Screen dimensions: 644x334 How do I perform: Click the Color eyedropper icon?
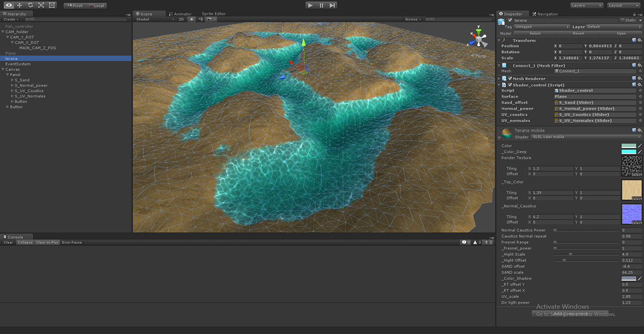(640, 146)
